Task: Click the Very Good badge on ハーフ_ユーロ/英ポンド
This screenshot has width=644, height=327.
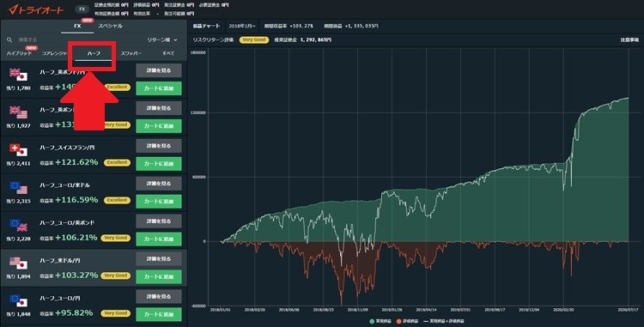Action: click(115, 238)
